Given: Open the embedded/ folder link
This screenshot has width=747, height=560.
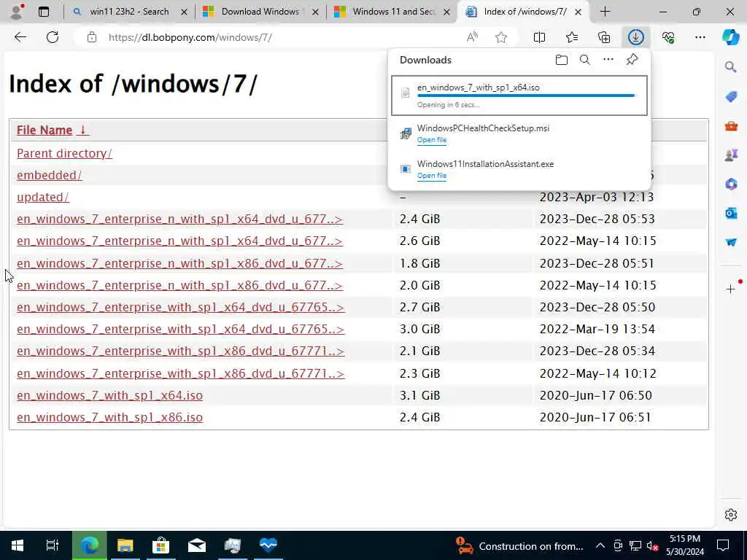Looking at the screenshot, I should (x=49, y=175).
